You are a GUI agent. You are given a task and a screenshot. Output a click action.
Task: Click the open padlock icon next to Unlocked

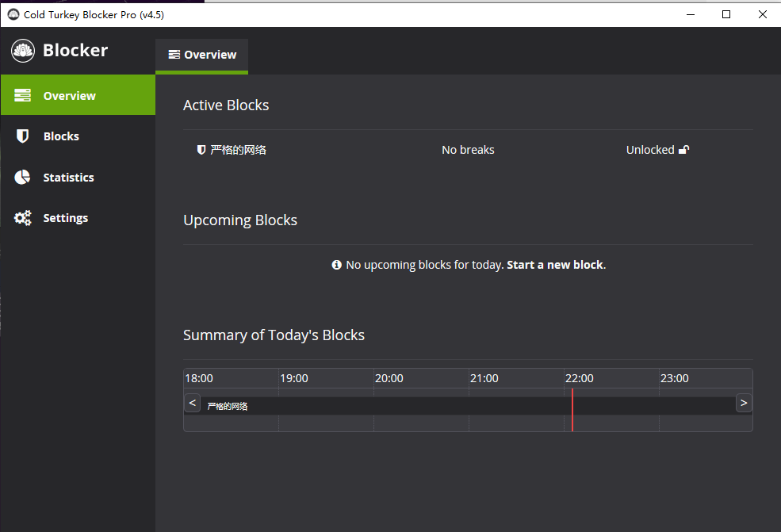tap(684, 149)
